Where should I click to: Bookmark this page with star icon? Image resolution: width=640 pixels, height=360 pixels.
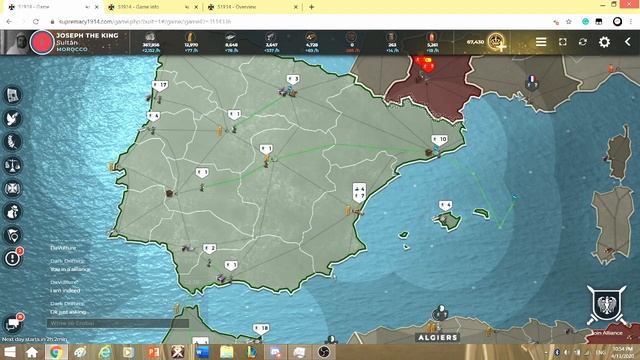pos(569,22)
